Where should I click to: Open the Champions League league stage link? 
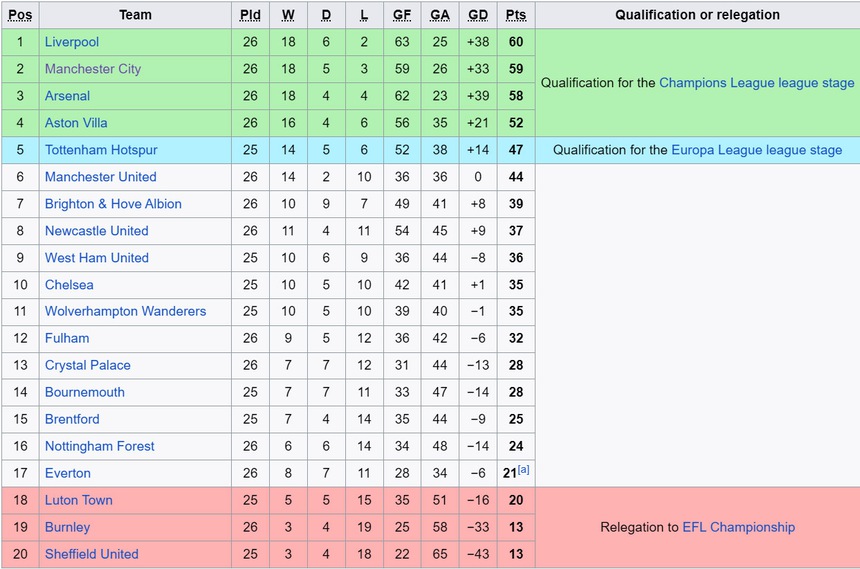pos(757,83)
